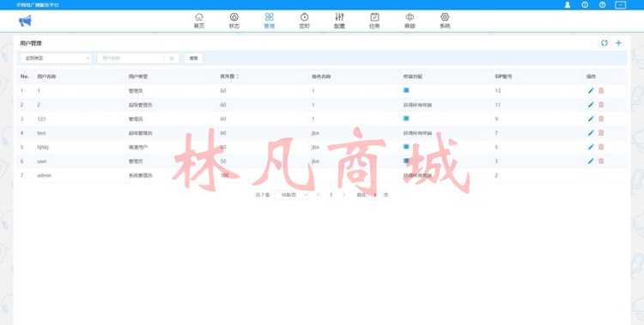Click the admin user name cell
The height and width of the screenshot is (325, 644).
coord(44,175)
